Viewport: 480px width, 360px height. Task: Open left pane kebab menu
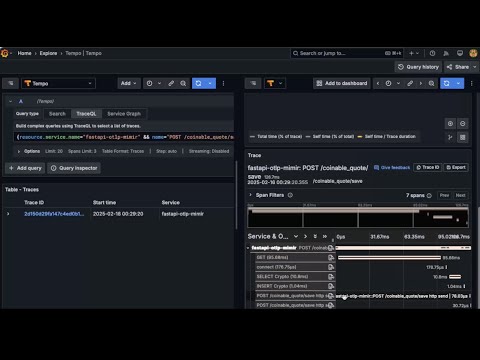(223, 83)
